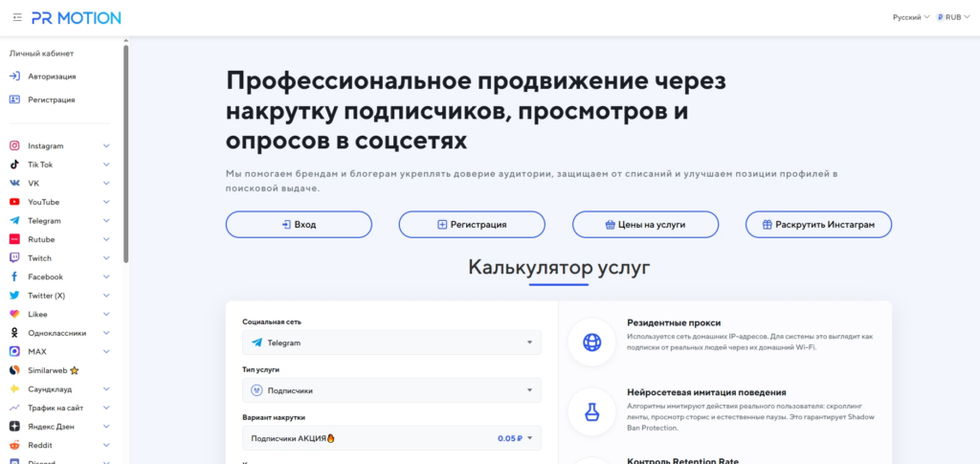Screen dimensions: 980x464
Task: Click the Reddit icon in sidebar
Action: pyautogui.click(x=14, y=445)
